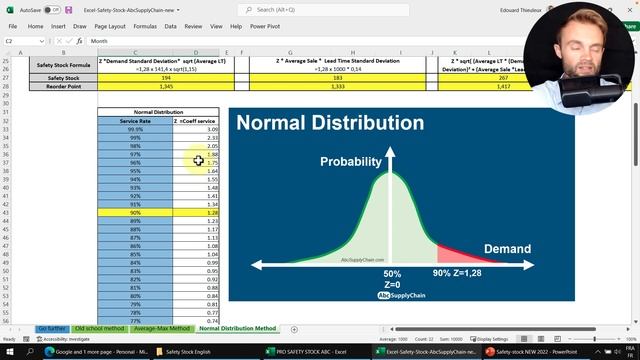Click the Save disk icon
Viewport: 640px width, 360px height.
click(69, 10)
